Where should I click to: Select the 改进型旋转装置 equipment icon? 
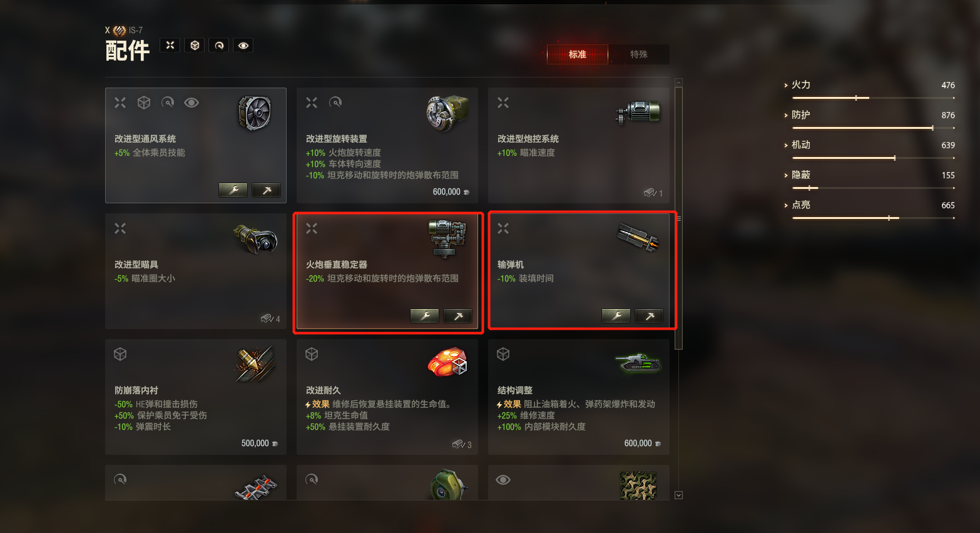(x=447, y=113)
